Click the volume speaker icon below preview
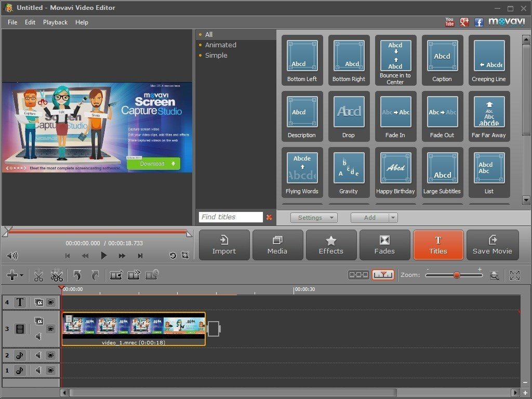The image size is (532, 399). [x=12, y=256]
